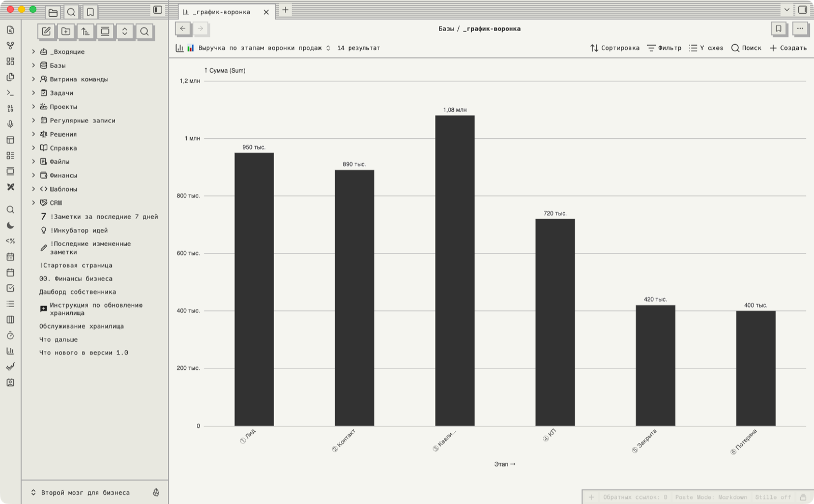
Task: Open tab list dropdown arrow at top right
Action: pos(787,10)
